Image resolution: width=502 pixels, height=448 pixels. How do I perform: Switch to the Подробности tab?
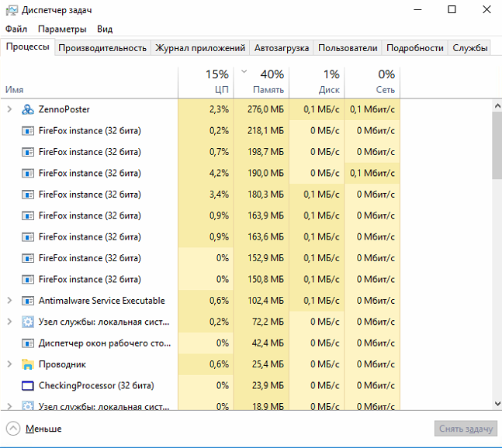pos(415,48)
